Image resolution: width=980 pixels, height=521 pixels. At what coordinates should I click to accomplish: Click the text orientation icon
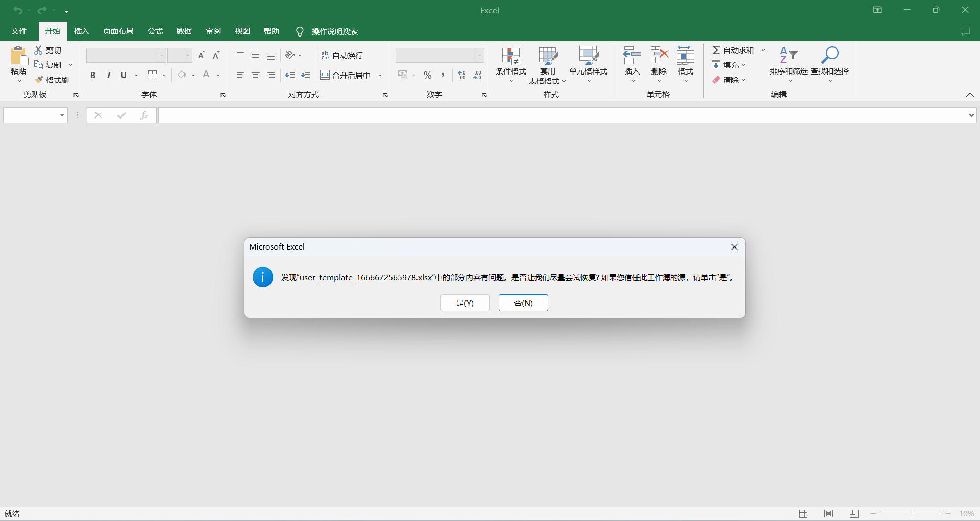pyautogui.click(x=290, y=55)
